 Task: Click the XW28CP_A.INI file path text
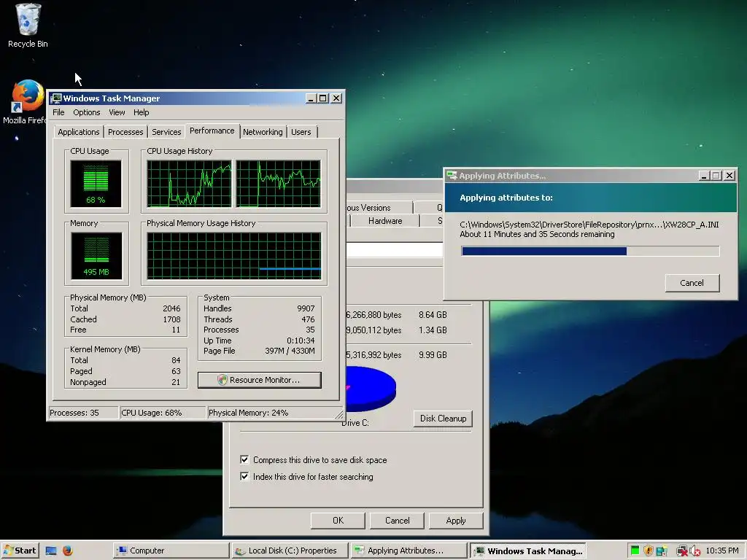pos(589,225)
